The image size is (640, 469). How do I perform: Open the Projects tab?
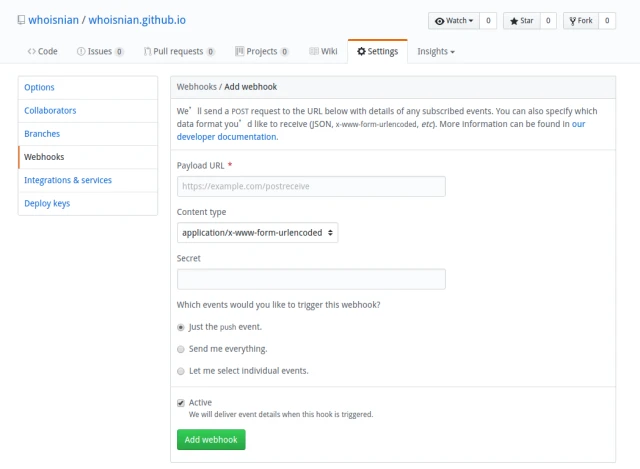click(x=260, y=51)
